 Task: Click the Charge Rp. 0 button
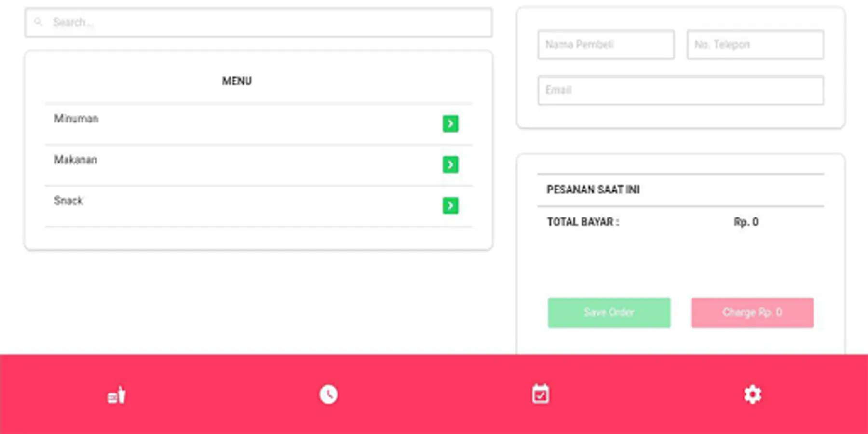click(x=752, y=312)
